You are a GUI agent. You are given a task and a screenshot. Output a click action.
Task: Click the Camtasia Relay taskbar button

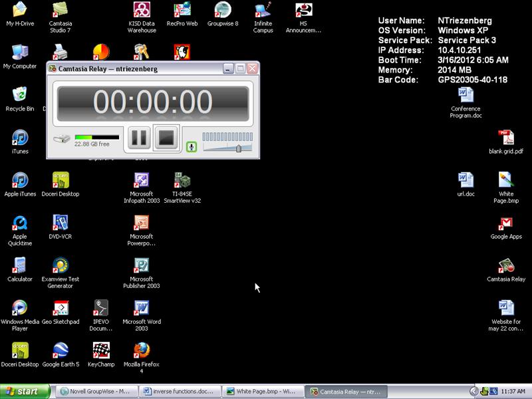346,391
